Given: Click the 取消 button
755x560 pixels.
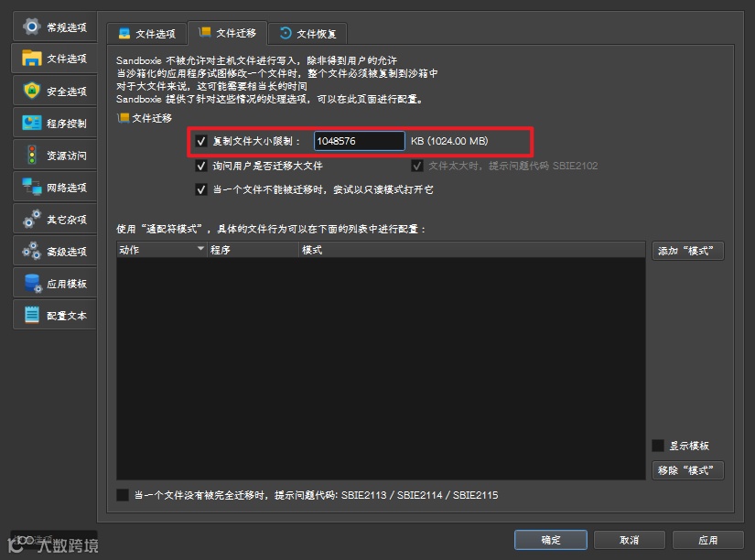Looking at the screenshot, I should 630,540.
